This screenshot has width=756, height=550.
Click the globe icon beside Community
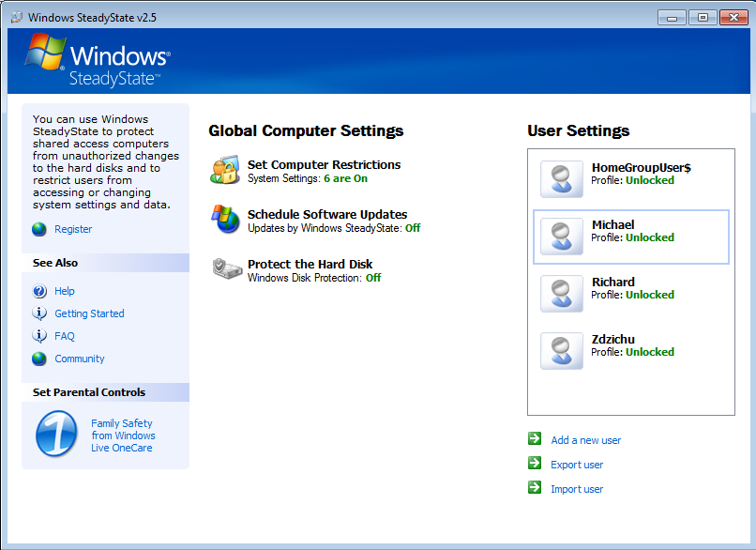39,359
